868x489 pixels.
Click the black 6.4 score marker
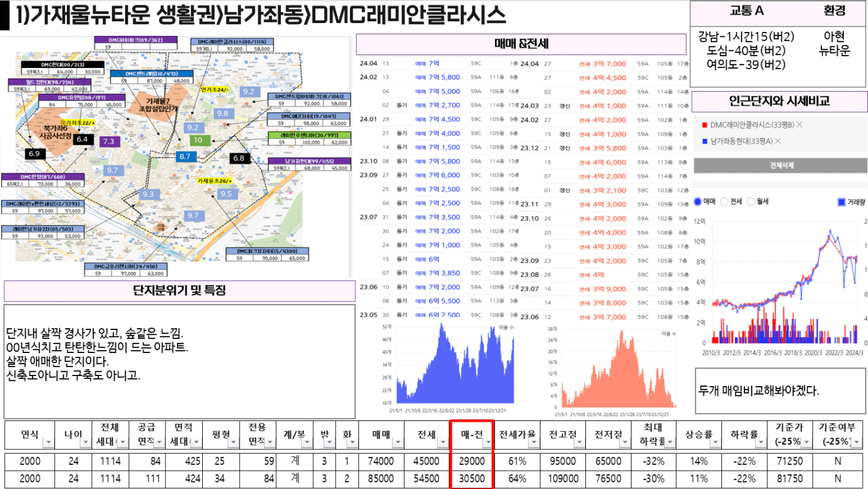82,140
